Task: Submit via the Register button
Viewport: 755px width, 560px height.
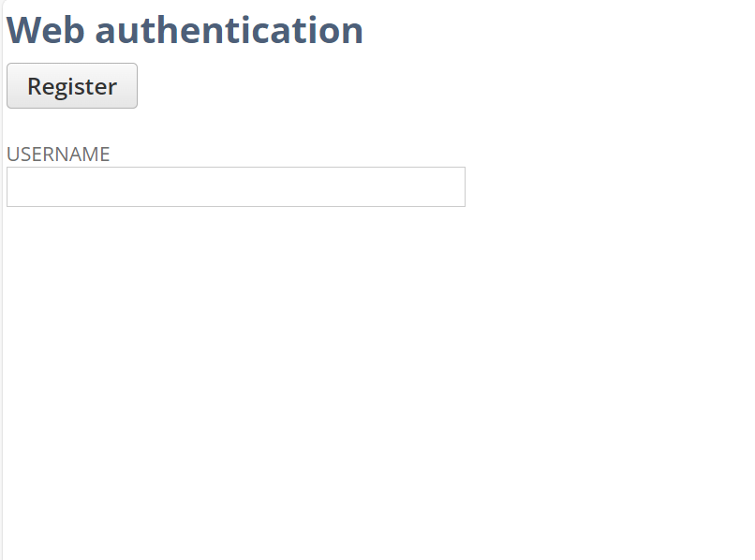Action: [72, 86]
